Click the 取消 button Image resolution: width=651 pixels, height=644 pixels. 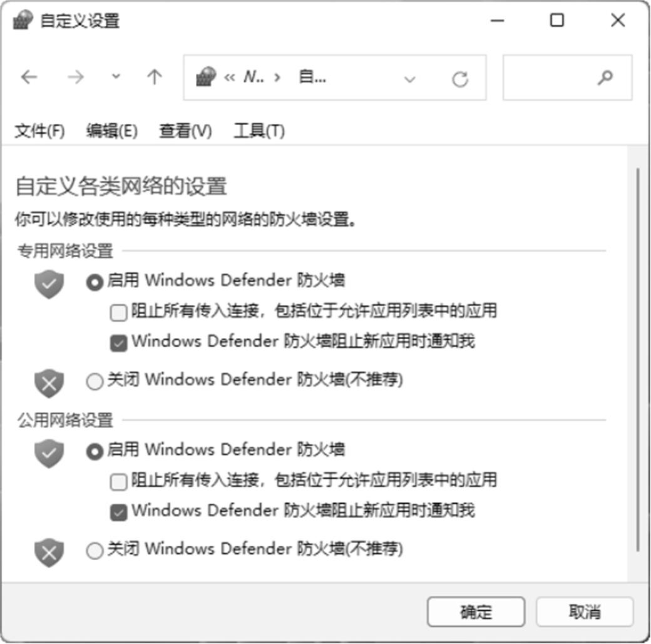click(585, 611)
